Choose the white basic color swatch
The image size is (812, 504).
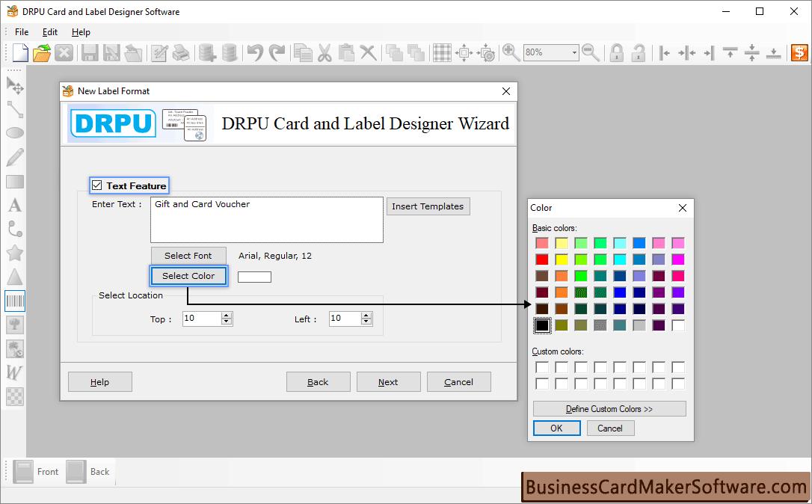pos(678,325)
